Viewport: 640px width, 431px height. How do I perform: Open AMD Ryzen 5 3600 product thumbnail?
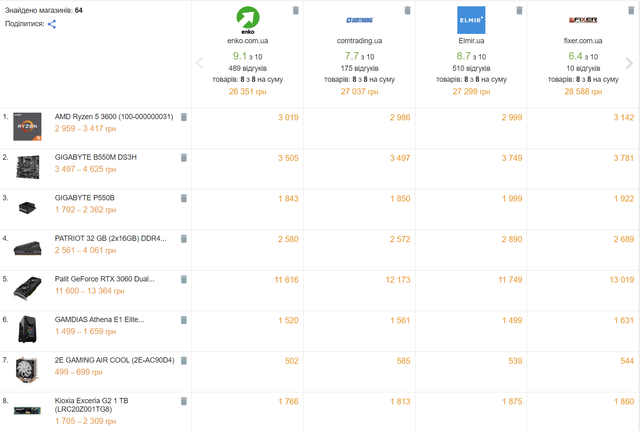27,127
